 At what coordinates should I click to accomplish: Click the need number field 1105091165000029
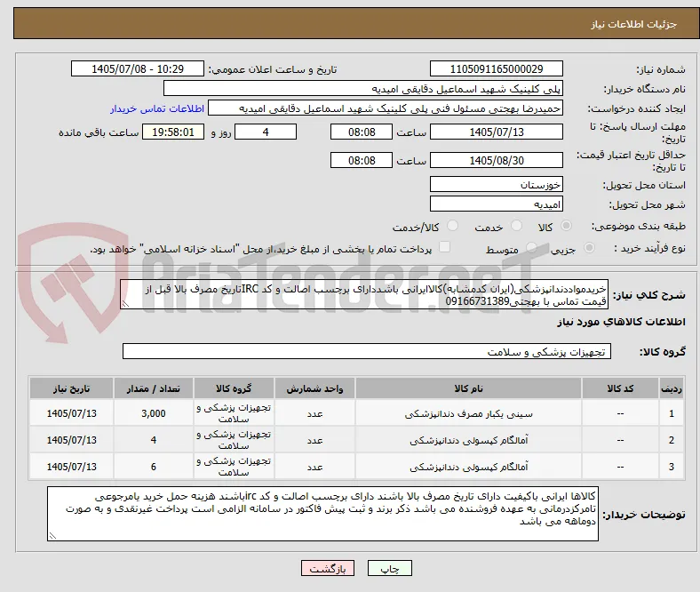[x=497, y=68]
